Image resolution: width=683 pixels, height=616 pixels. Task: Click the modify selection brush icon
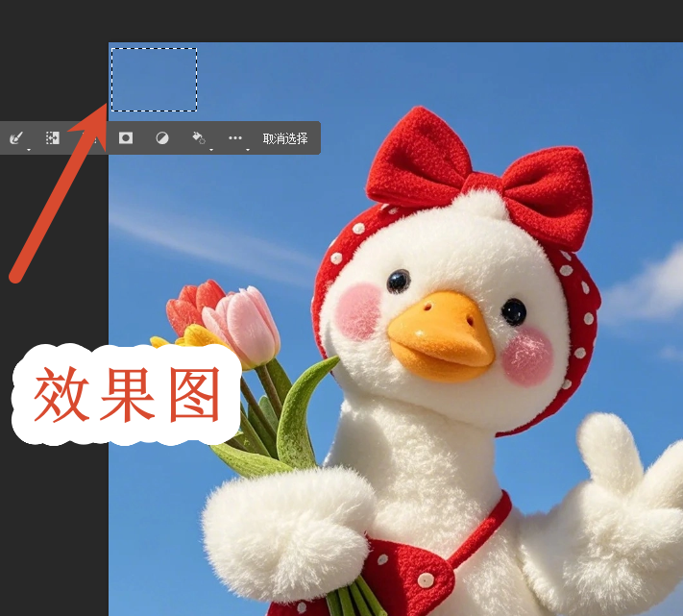(15, 138)
